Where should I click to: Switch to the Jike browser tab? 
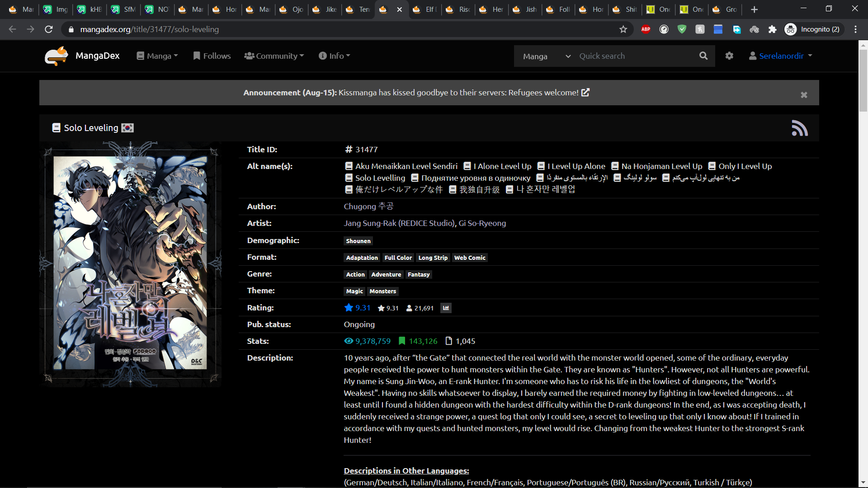tap(325, 9)
